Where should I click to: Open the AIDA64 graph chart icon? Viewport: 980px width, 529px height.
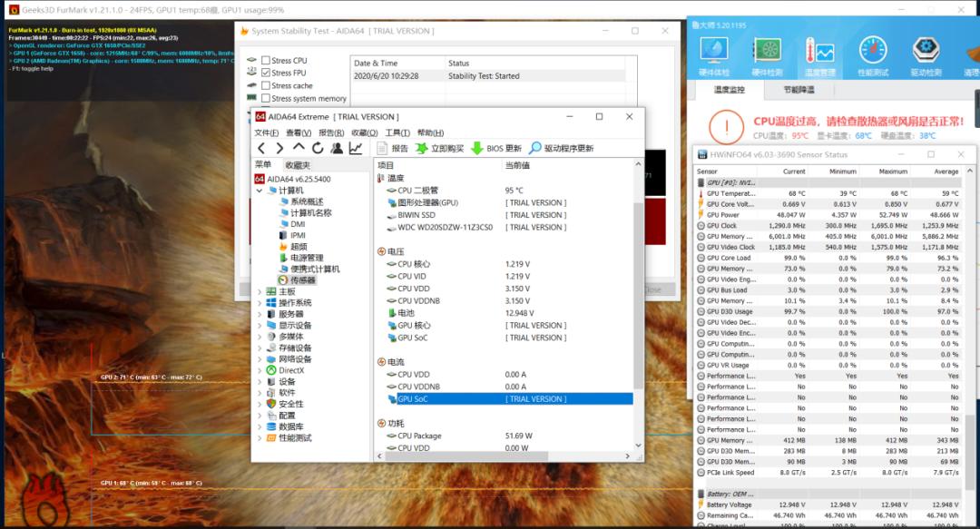[356, 148]
